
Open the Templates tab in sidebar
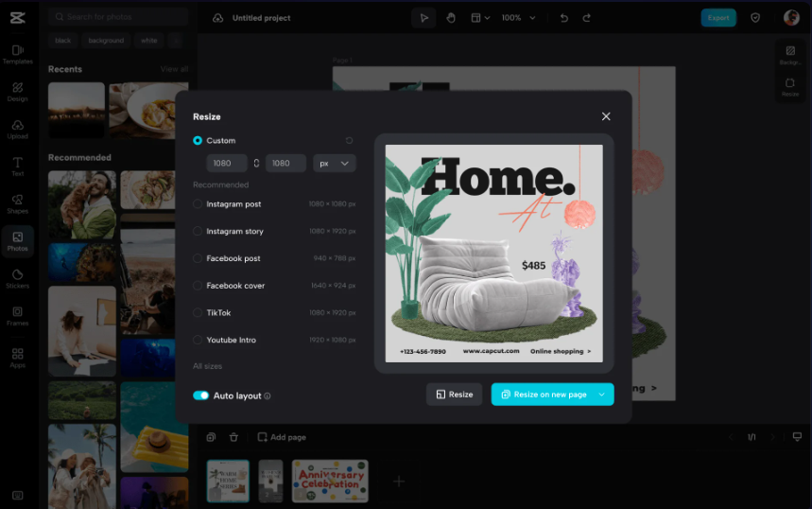point(17,54)
